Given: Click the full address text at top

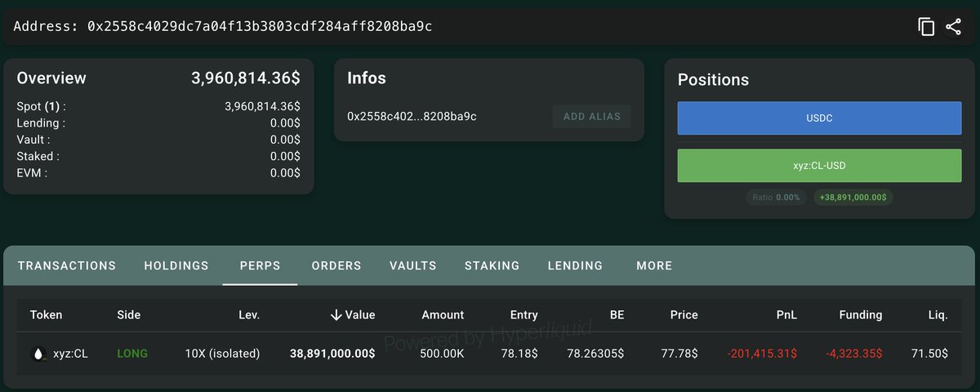Looking at the screenshot, I should click(x=223, y=26).
